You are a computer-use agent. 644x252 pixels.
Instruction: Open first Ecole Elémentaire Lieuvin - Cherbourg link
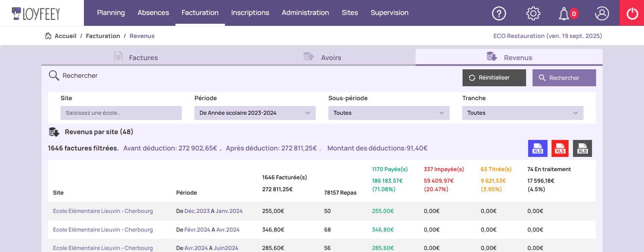click(x=103, y=211)
